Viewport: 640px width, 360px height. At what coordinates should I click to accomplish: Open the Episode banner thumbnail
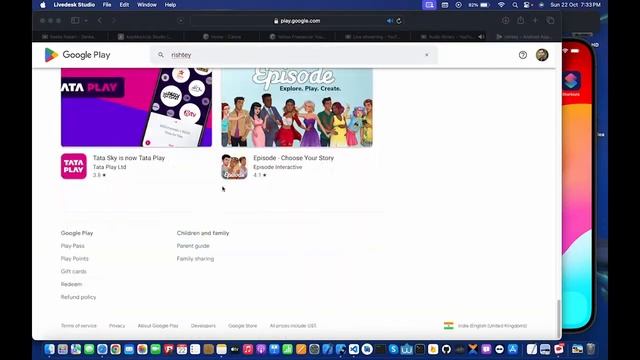click(x=297, y=107)
